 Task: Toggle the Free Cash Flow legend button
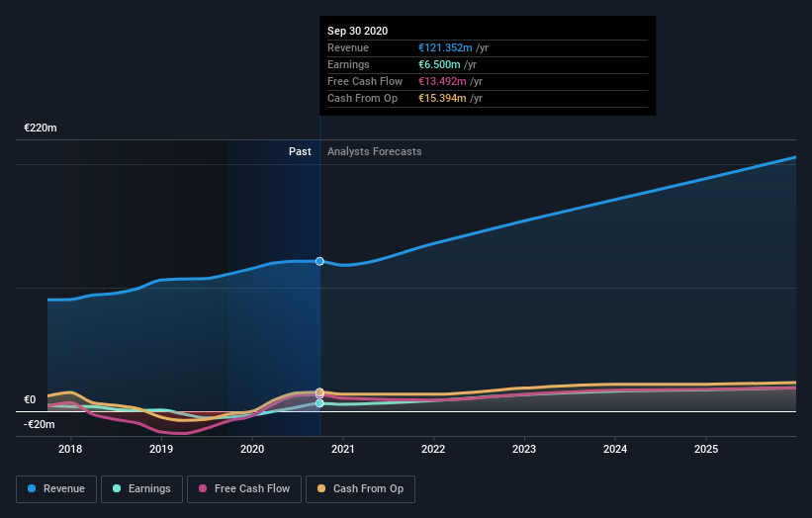pos(244,489)
